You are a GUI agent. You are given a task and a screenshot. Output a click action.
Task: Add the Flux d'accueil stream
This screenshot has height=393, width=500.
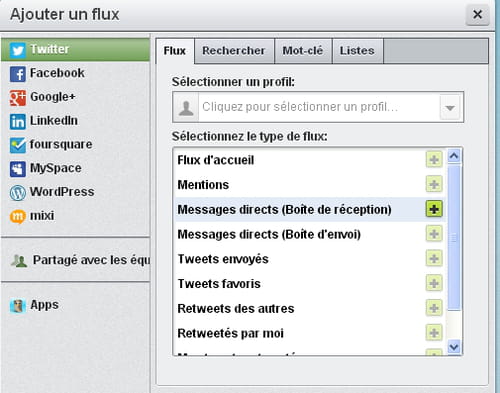pyautogui.click(x=434, y=160)
